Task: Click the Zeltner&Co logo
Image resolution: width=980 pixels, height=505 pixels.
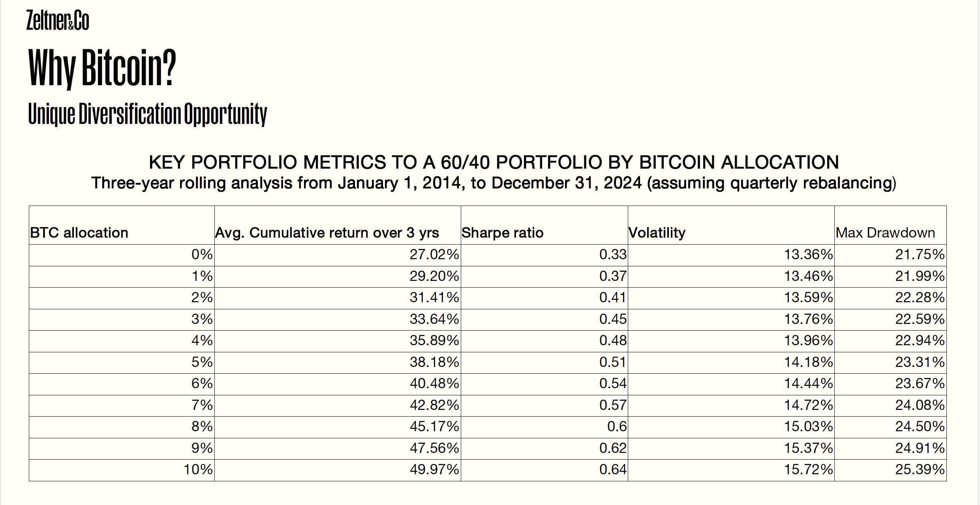Action: [58, 21]
